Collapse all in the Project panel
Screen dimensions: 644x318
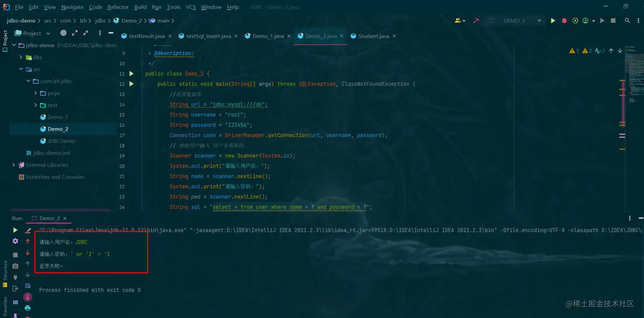pyautogui.click(x=86, y=33)
